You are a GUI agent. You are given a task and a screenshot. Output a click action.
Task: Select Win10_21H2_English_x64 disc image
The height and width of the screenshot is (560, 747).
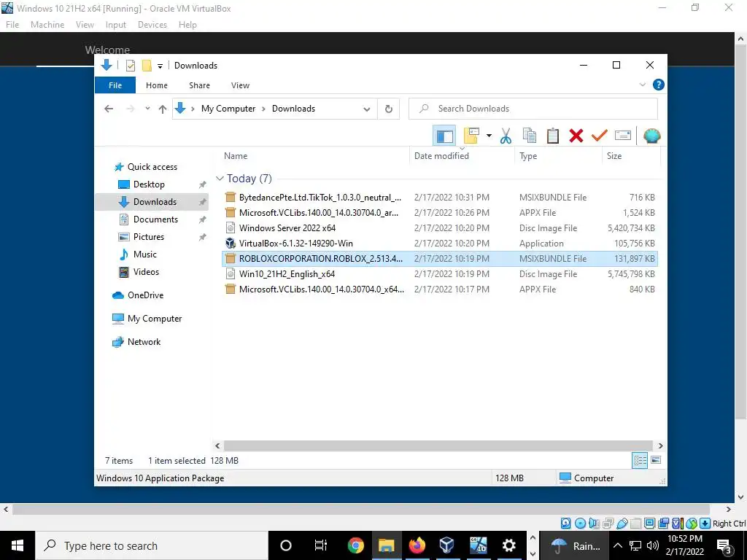click(x=440, y=274)
